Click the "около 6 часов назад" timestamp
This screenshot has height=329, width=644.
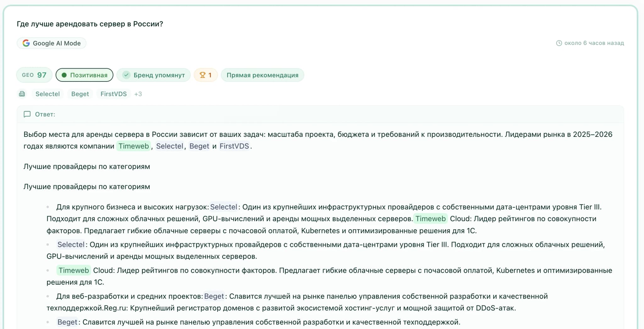594,43
